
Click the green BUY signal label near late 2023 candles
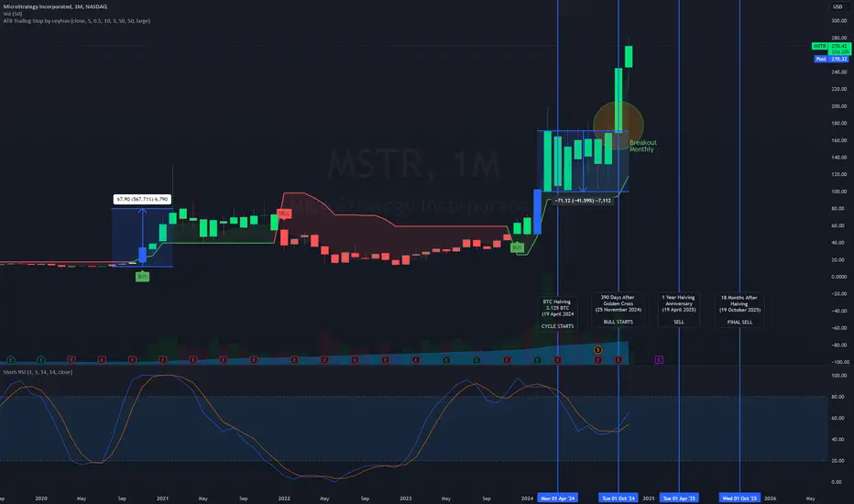click(x=517, y=247)
